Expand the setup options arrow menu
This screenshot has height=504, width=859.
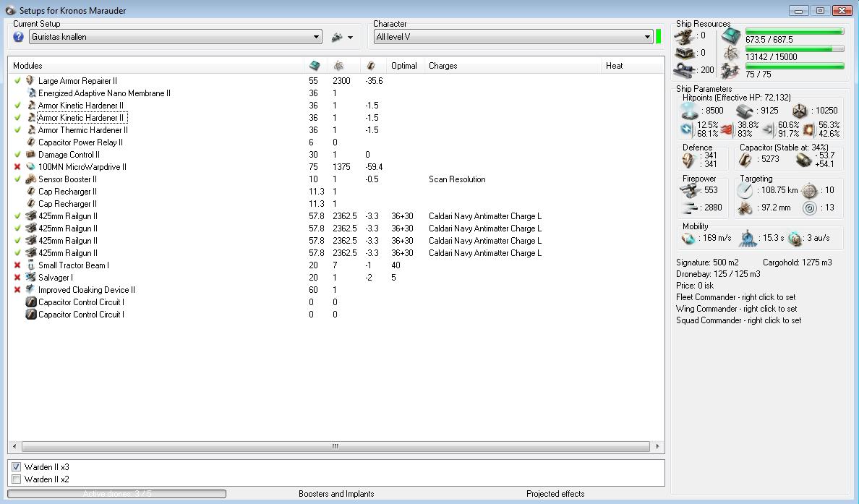pyautogui.click(x=350, y=38)
